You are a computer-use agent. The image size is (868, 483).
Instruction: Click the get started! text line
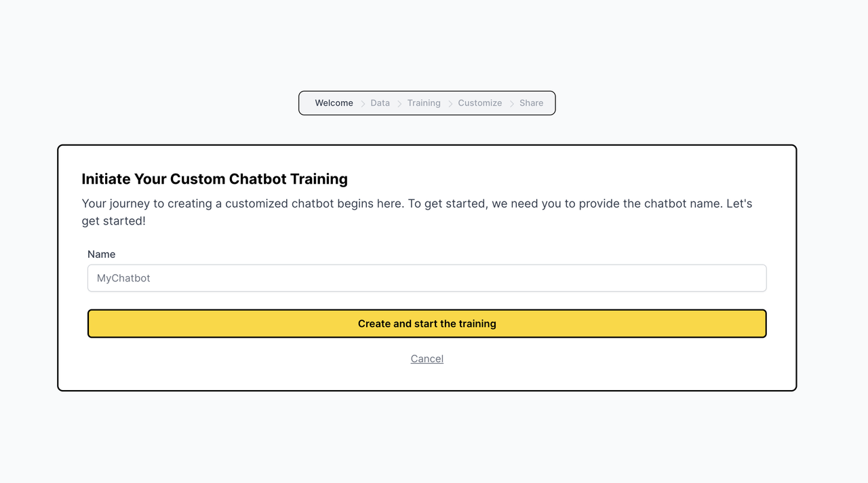[x=113, y=221]
